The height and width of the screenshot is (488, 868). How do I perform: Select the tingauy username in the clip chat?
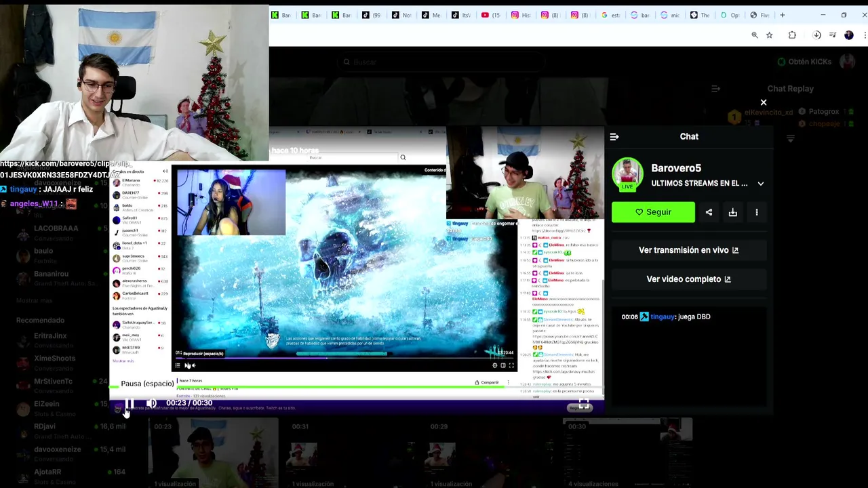663,317
